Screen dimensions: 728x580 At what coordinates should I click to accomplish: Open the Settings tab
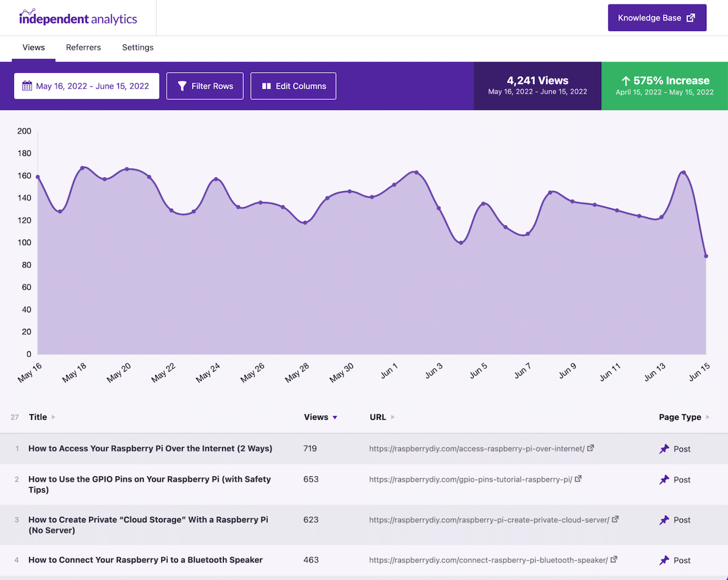137,47
